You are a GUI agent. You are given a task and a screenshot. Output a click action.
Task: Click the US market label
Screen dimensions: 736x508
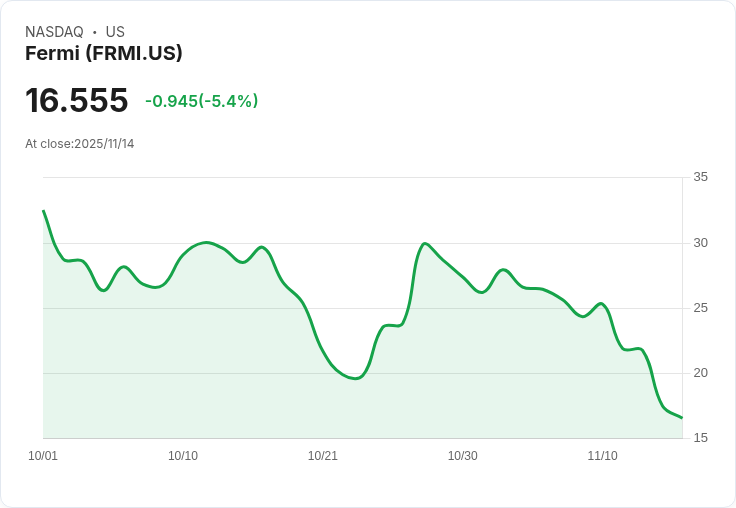coord(115,32)
